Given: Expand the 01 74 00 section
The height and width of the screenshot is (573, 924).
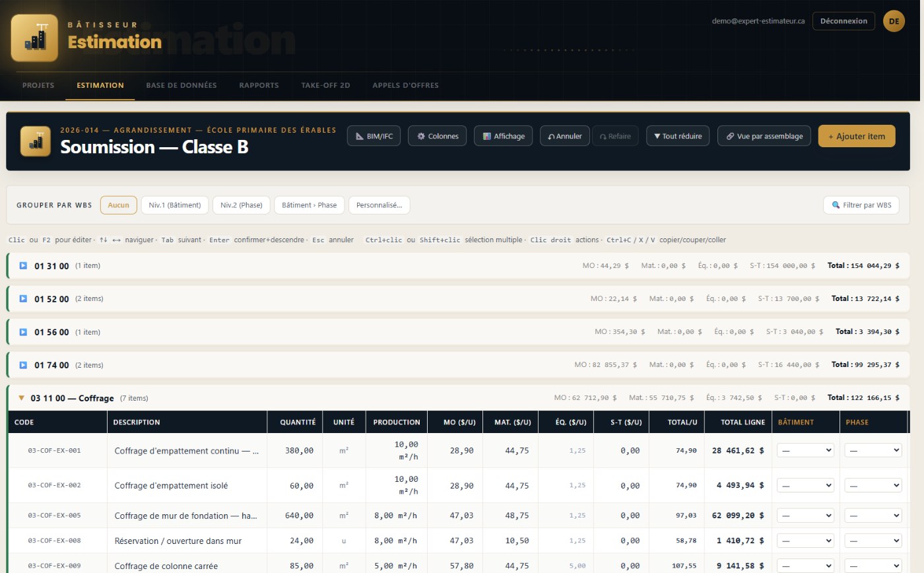Looking at the screenshot, I should point(23,365).
